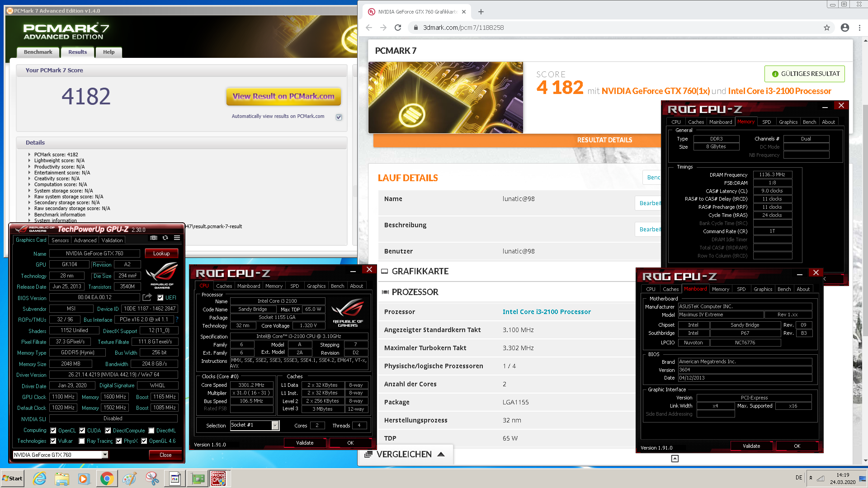Open the GPU selection dropdown in GPU-Z
The image size is (868, 488).
pos(105,455)
